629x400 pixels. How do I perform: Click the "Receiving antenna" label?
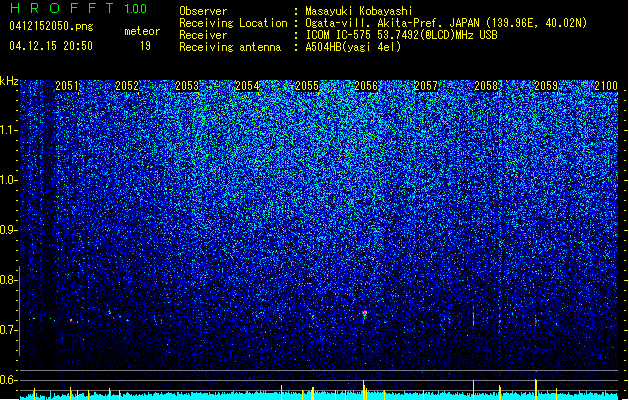pos(230,47)
